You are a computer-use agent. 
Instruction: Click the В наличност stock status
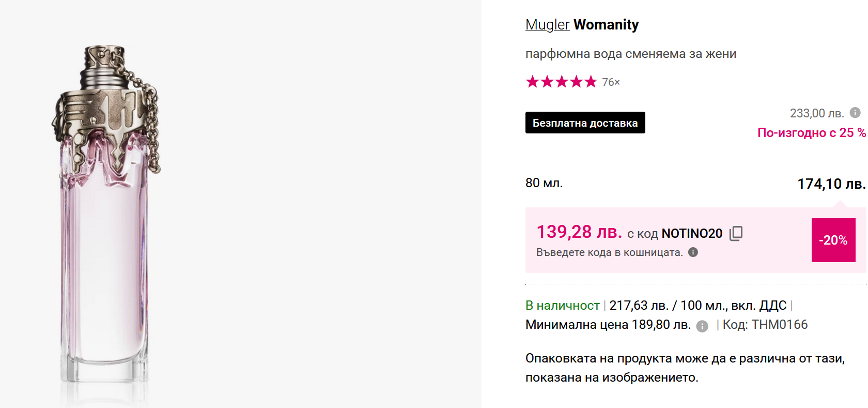[x=562, y=306]
